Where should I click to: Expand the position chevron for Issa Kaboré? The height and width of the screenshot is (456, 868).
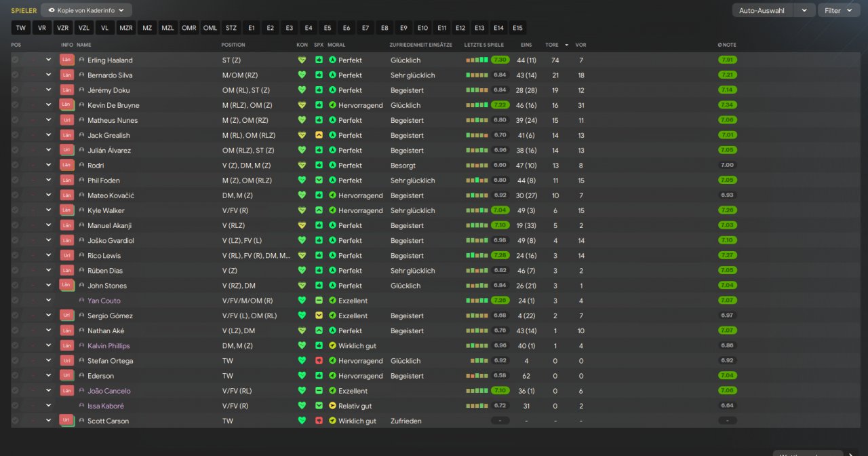pyautogui.click(x=48, y=406)
